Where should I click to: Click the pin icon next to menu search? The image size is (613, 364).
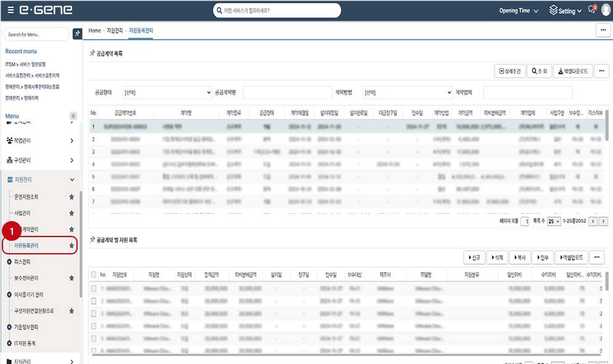click(77, 34)
